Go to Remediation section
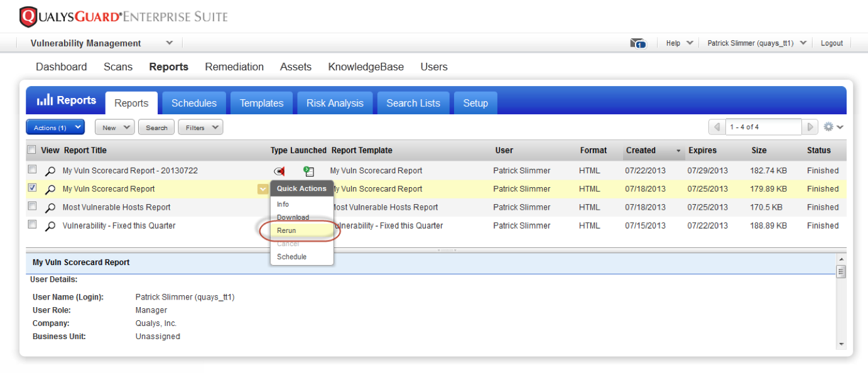The image size is (868, 373). [234, 67]
